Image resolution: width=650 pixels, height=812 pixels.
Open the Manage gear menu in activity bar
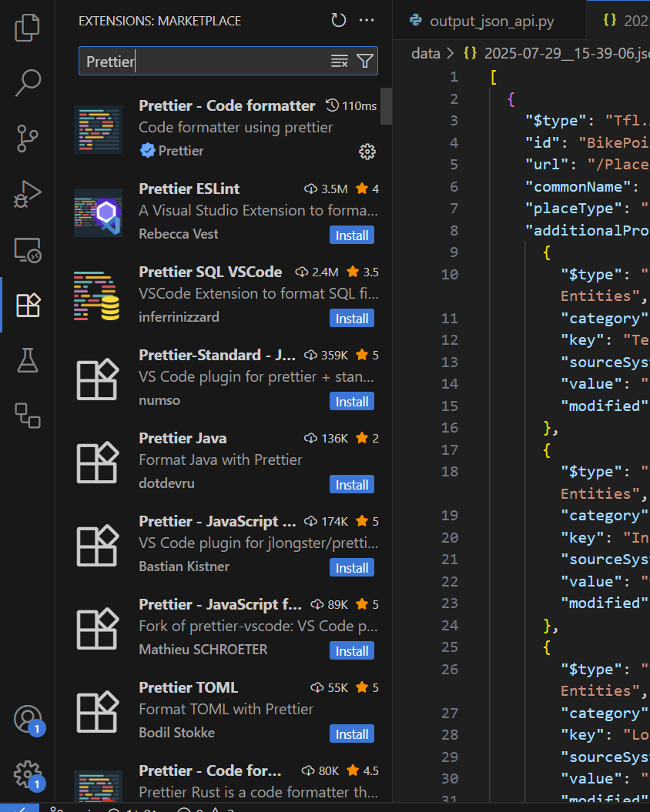point(28,775)
